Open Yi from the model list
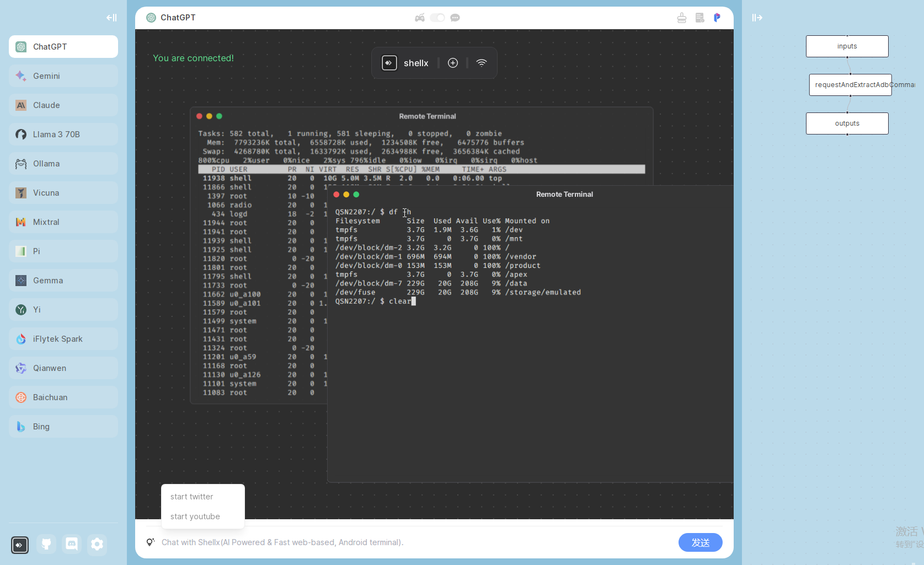 point(63,310)
